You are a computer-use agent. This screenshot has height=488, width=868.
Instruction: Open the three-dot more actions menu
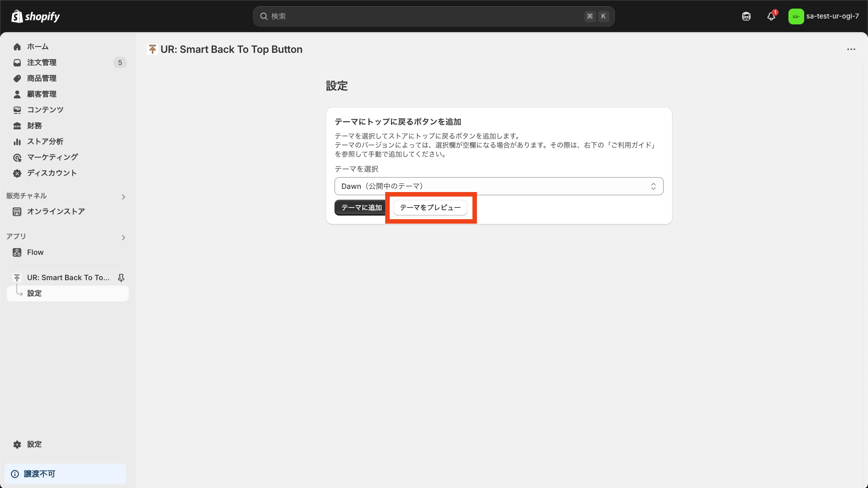(851, 49)
